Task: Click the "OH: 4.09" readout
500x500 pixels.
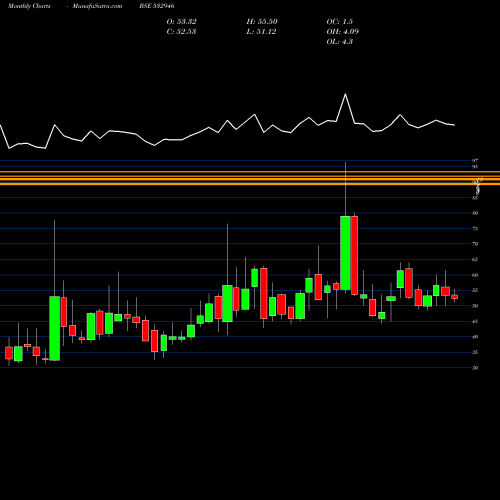Action: pyautogui.click(x=343, y=32)
